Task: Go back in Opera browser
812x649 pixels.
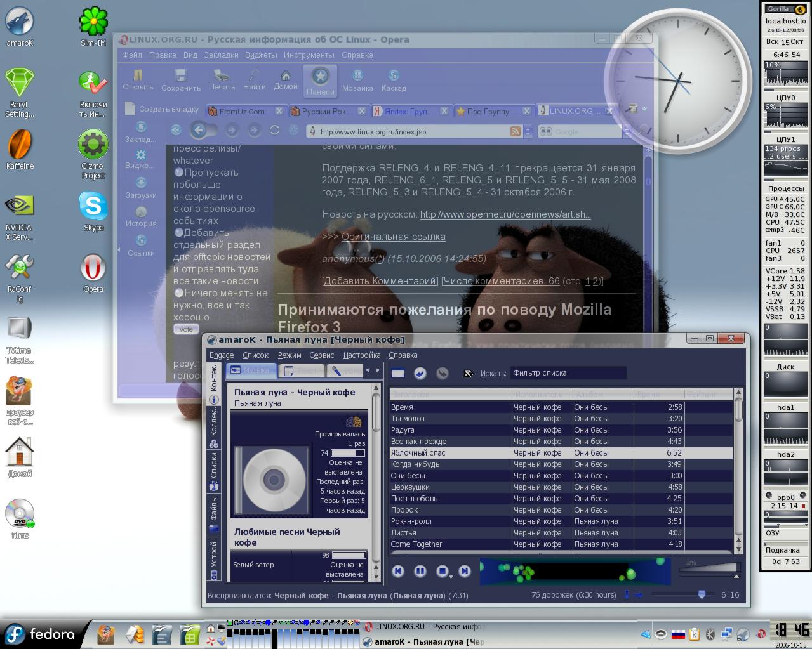Action: (x=199, y=131)
